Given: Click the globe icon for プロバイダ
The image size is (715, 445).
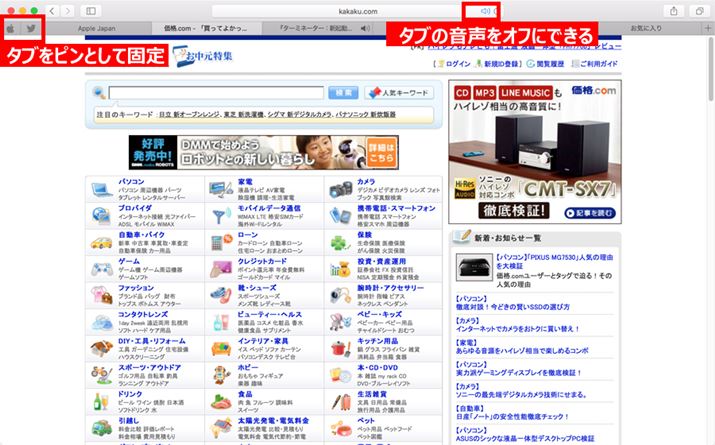Looking at the screenshot, I should click(101, 216).
